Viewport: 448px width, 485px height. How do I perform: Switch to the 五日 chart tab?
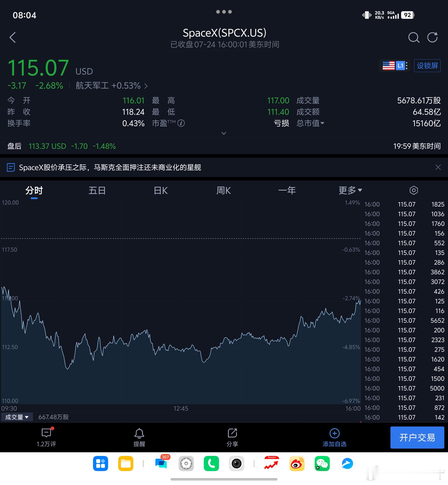click(97, 190)
